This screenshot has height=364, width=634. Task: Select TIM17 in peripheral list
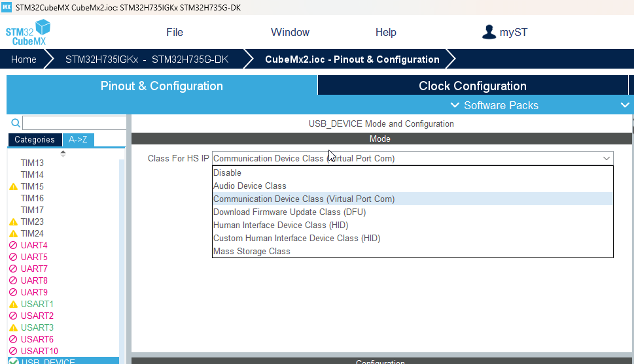[x=32, y=210]
